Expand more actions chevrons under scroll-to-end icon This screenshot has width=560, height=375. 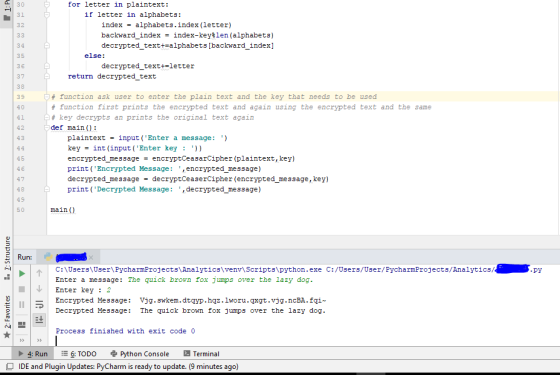click(39, 340)
